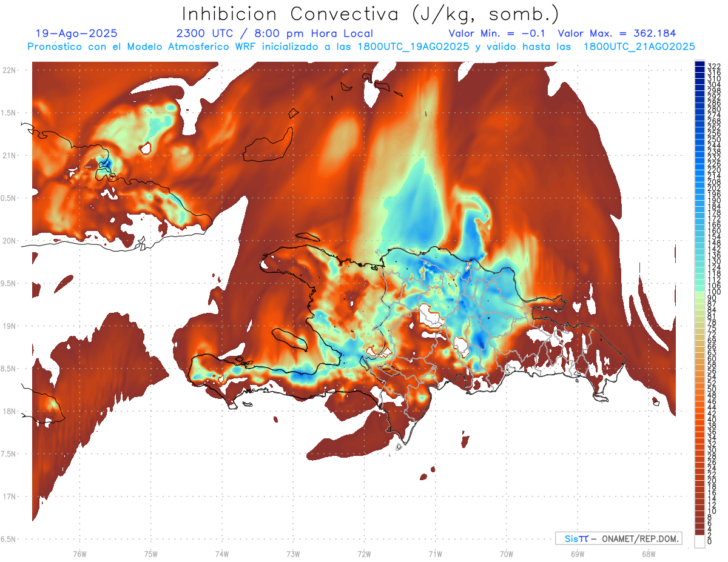Image resolution: width=728 pixels, height=562 pixels.
Task: Click the 2300 UTC local time label
Action: point(274,33)
